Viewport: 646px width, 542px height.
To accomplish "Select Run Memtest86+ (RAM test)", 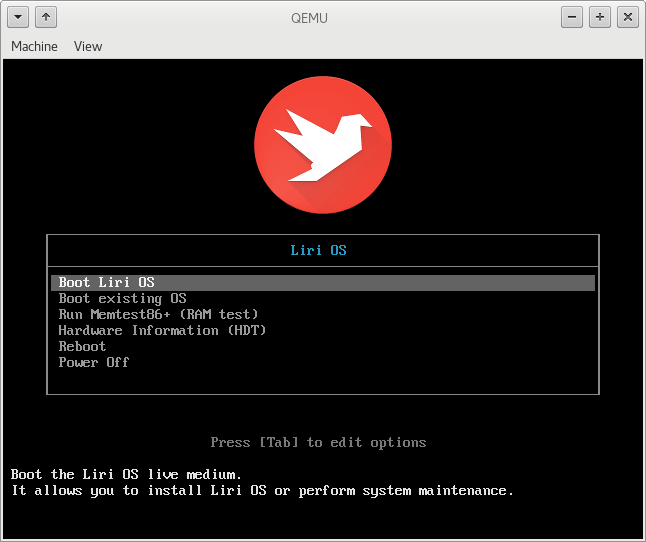I will (158, 314).
